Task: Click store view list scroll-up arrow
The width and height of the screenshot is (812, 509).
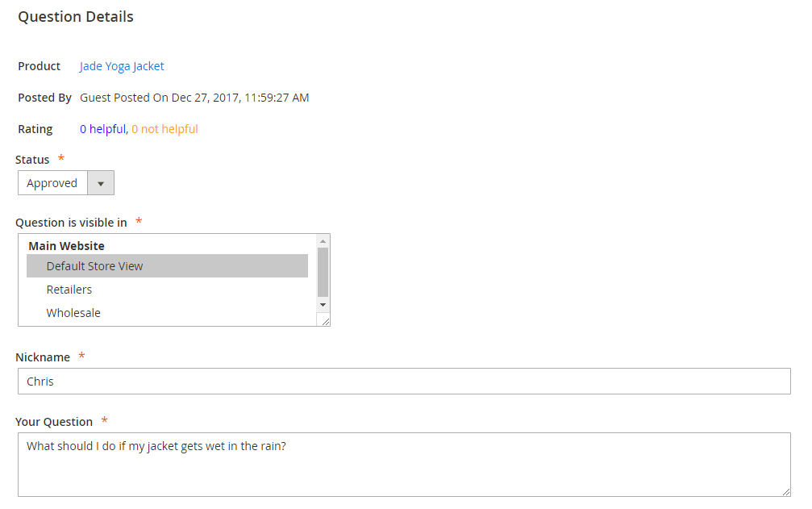Action: (323, 241)
